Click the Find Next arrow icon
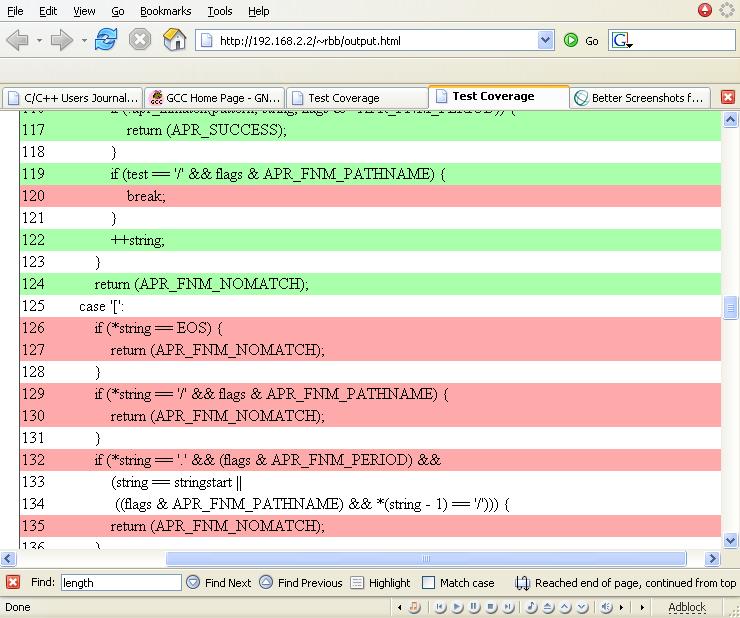Viewport: 740px width, 618px height. (x=193, y=582)
